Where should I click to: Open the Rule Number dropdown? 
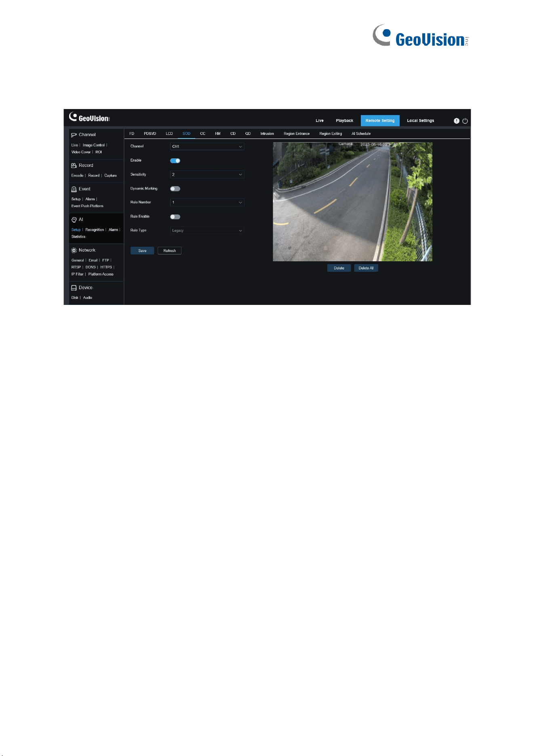coord(207,202)
